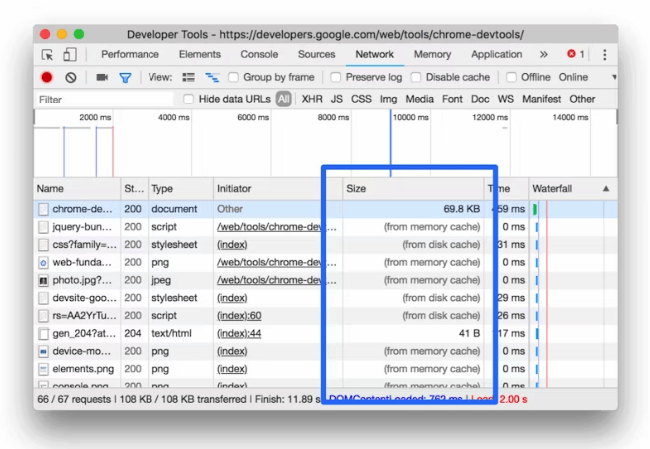Check the Offline checkbox
Image resolution: width=650 pixels, height=449 pixels.
click(511, 77)
